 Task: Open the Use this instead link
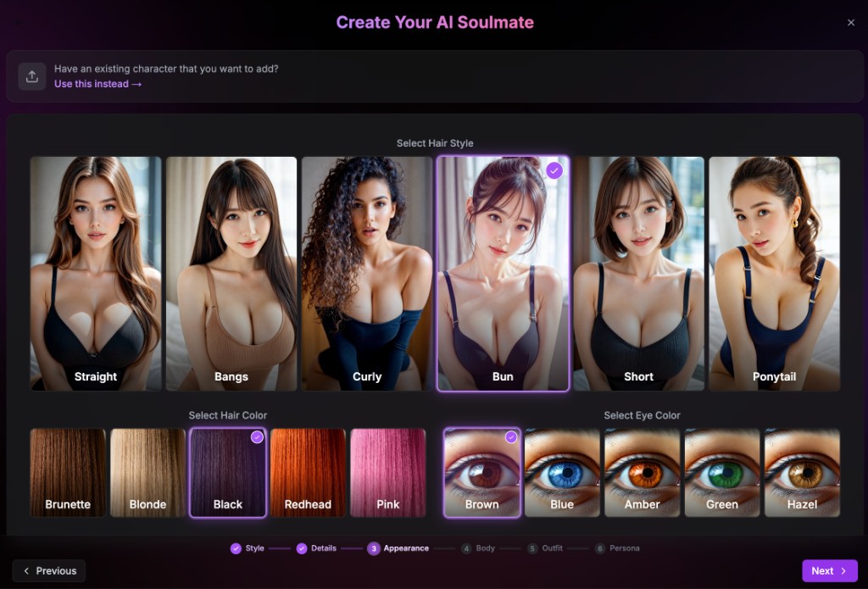(x=97, y=83)
